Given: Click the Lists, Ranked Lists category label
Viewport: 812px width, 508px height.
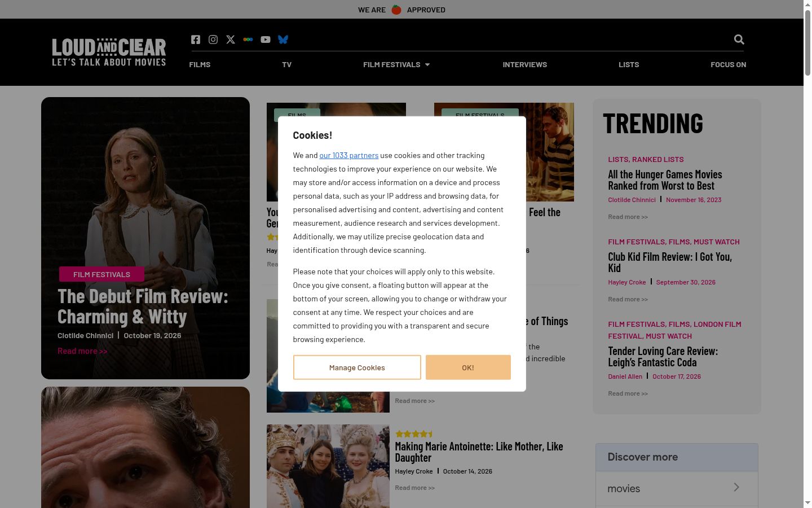Looking at the screenshot, I should coord(646,159).
